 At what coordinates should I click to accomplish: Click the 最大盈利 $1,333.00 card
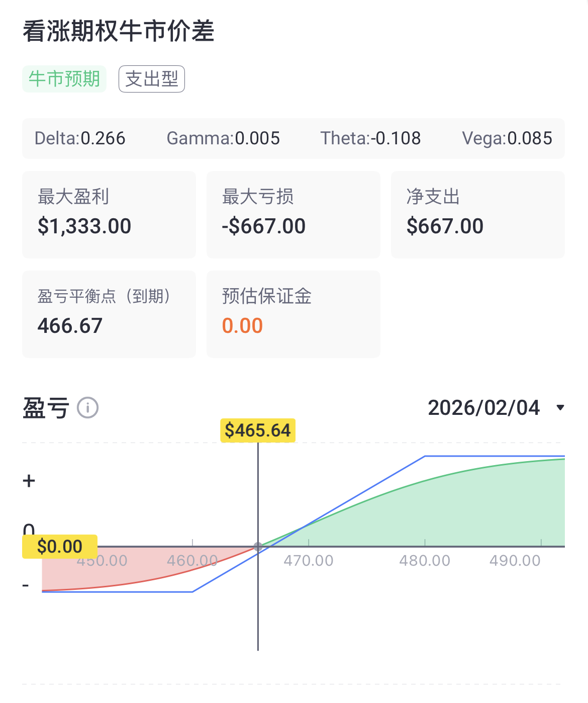coord(109,215)
